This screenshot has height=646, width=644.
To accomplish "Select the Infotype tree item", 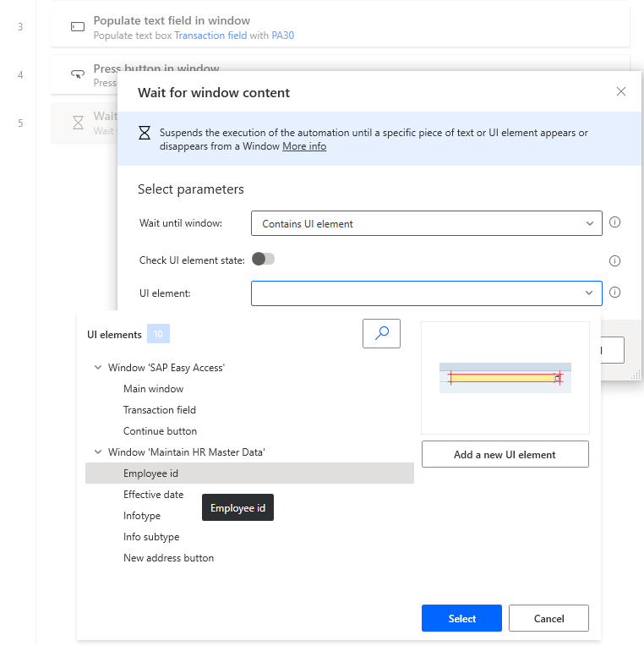I will pyautogui.click(x=249, y=516).
